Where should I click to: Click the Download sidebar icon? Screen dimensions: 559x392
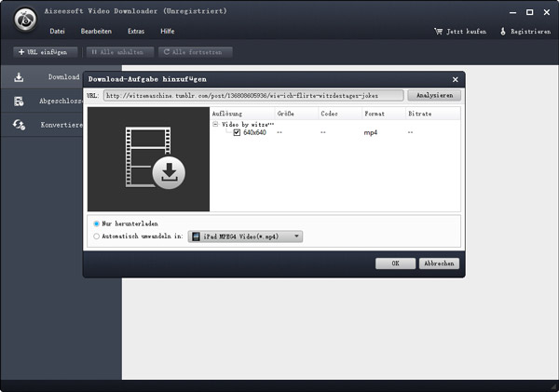19,76
